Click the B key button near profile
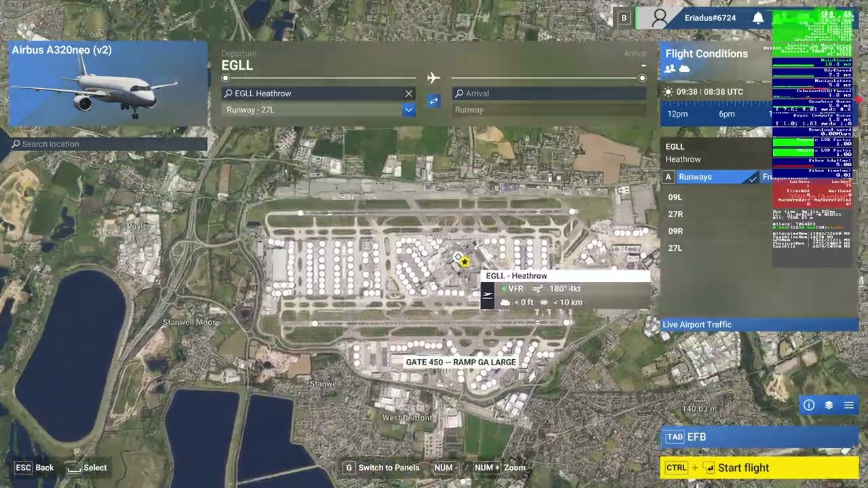Image resolution: width=868 pixels, height=488 pixels. coord(624,18)
